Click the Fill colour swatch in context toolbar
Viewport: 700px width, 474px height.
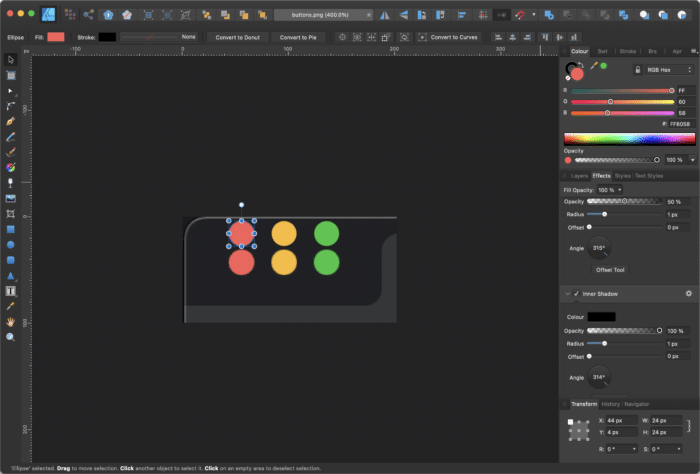pos(56,37)
